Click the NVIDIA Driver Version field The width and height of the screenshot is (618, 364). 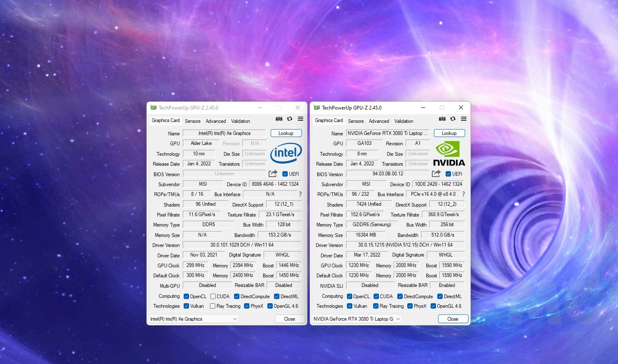[405, 245]
